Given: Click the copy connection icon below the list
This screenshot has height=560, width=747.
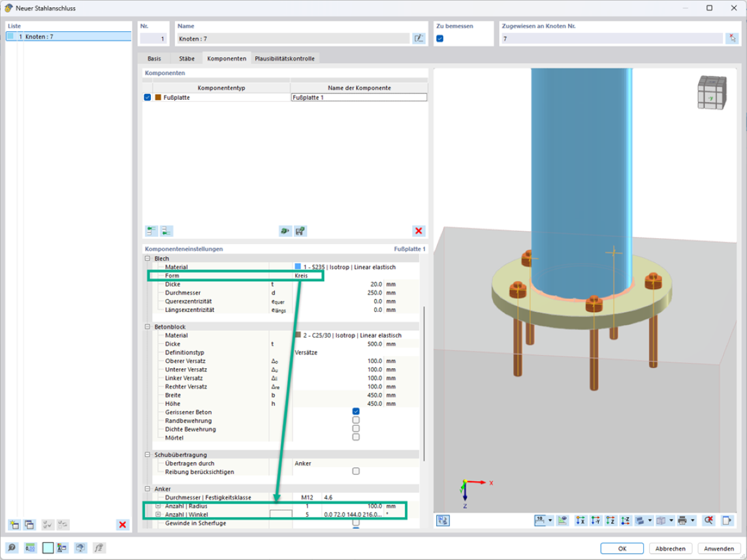Looking at the screenshot, I should (x=29, y=525).
